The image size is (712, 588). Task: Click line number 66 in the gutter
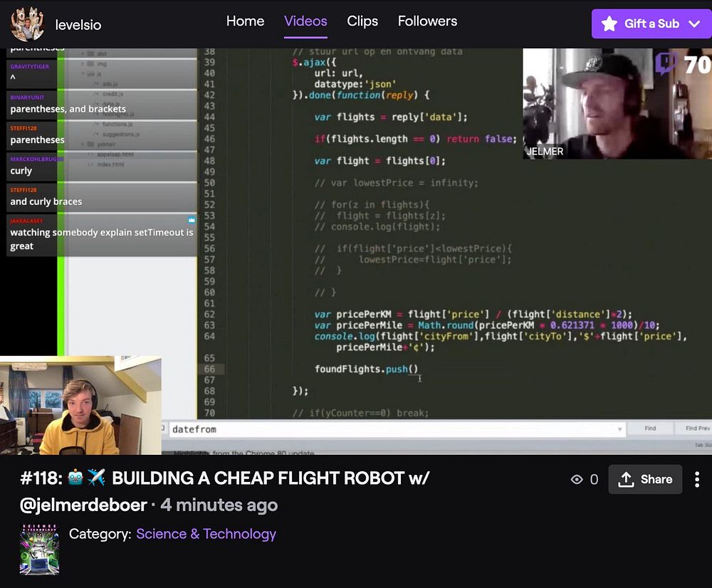click(209, 369)
